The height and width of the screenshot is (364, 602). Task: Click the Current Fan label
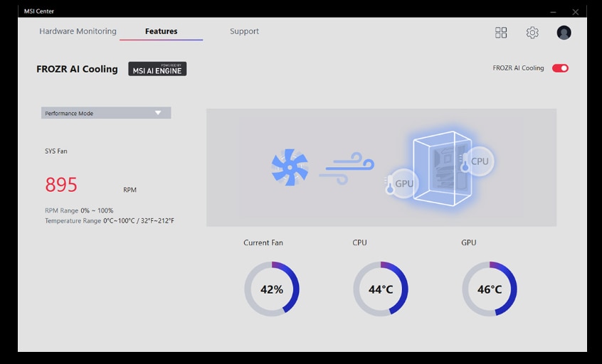pos(263,242)
